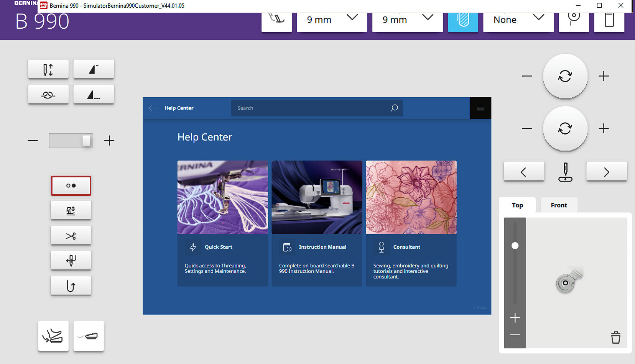The image size is (635, 364).
Task: Click the pattern begin triangle icon
Action: tap(94, 69)
